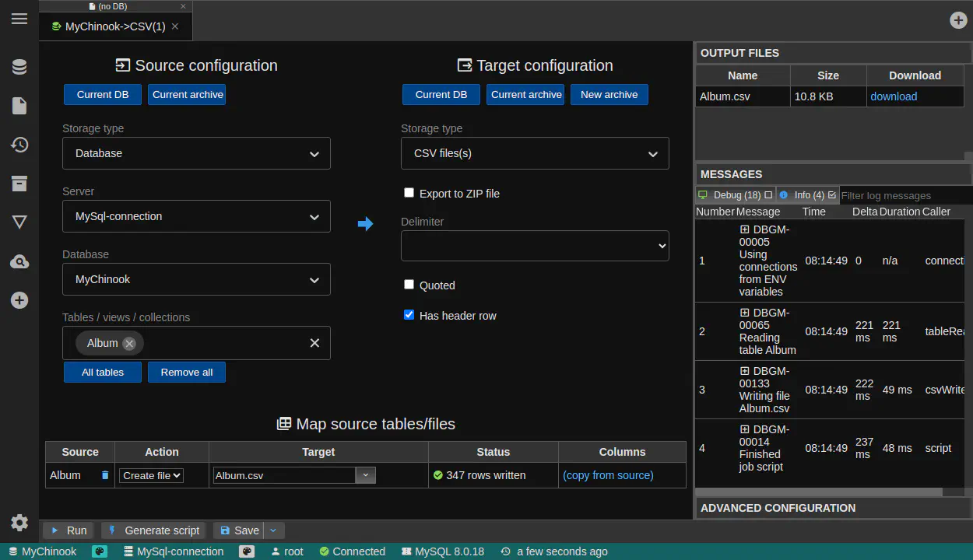Download the Album.csv output file

tap(893, 96)
